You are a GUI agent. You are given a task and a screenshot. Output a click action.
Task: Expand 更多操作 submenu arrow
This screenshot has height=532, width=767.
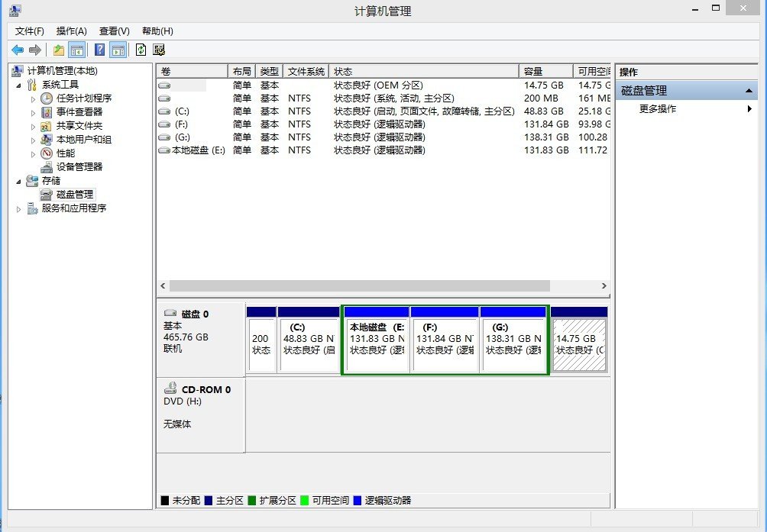tap(749, 109)
